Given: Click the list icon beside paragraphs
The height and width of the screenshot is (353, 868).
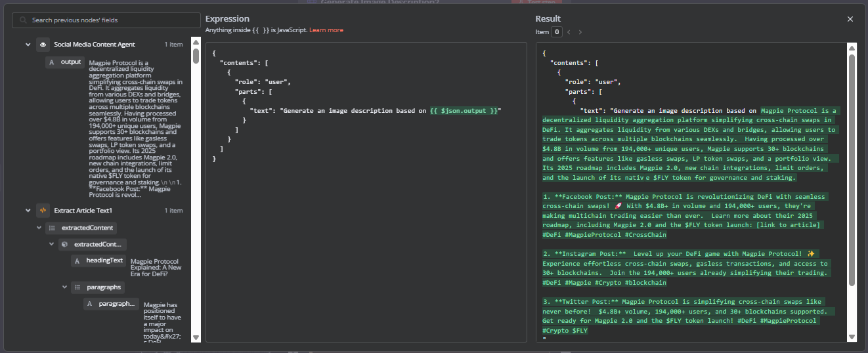Looking at the screenshot, I should [77, 287].
